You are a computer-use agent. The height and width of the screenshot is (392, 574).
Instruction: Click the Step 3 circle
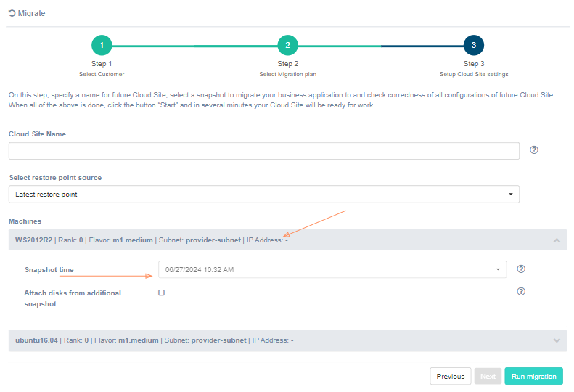pos(473,45)
